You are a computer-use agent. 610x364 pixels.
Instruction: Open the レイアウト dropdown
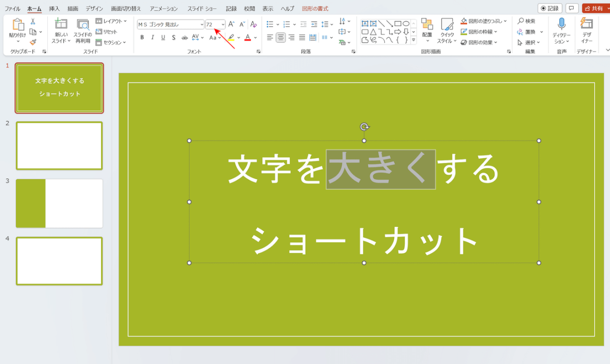112,21
